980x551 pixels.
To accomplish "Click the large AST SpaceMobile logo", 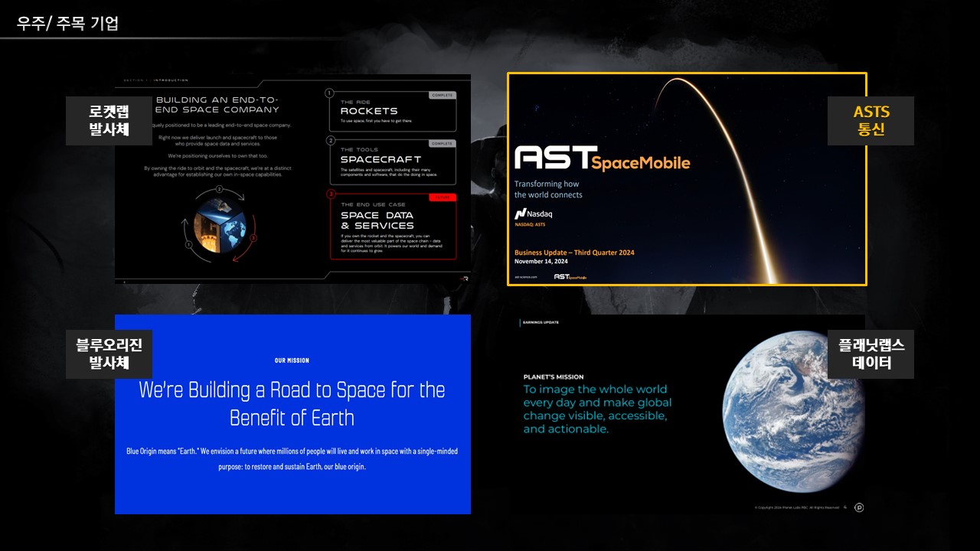I will [602, 158].
